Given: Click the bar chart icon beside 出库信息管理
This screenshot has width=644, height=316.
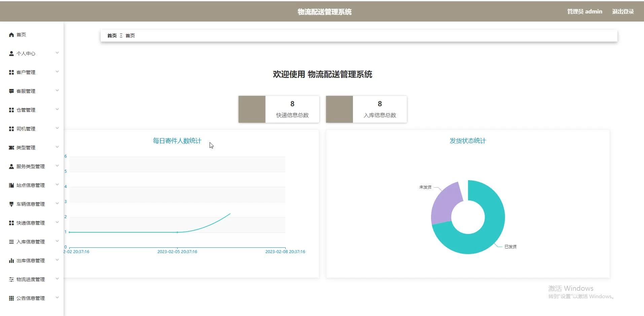Looking at the screenshot, I should pos(11,261).
